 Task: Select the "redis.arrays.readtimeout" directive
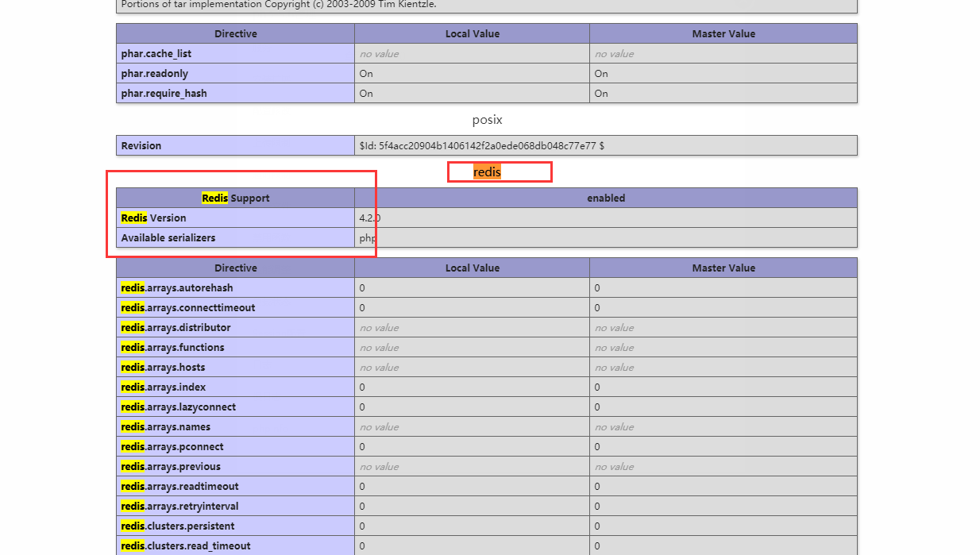tap(179, 487)
